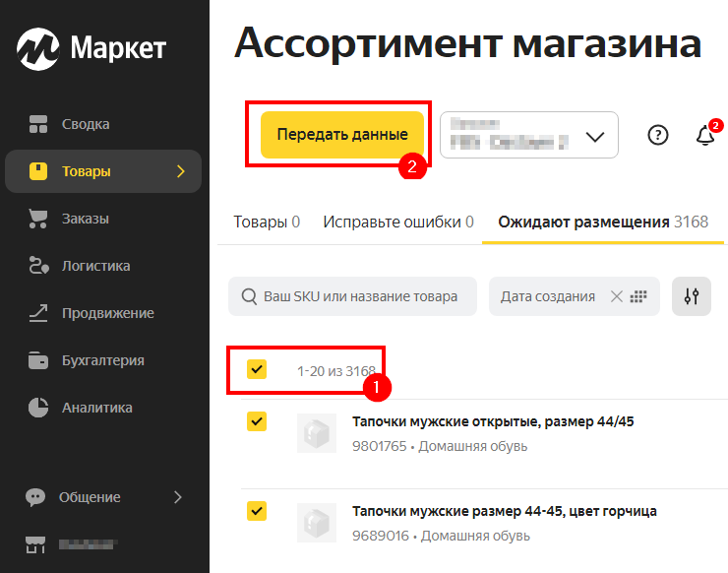Open Бухгалтерия wallet icon
Screen dimensions: 728x573
pyautogui.click(x=38, y=360)
